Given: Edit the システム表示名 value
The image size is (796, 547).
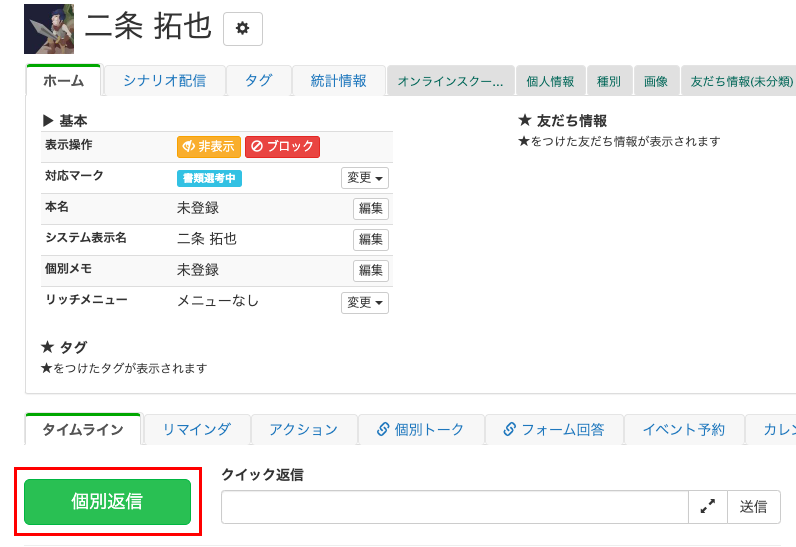Looking at the screenshot, I should tap(370, 240).
